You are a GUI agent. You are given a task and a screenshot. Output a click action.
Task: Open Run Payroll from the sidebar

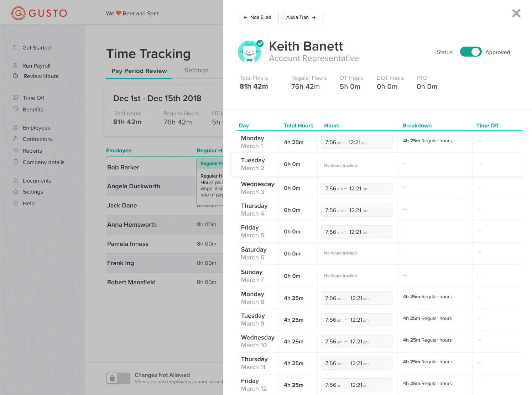click(36, 66)
